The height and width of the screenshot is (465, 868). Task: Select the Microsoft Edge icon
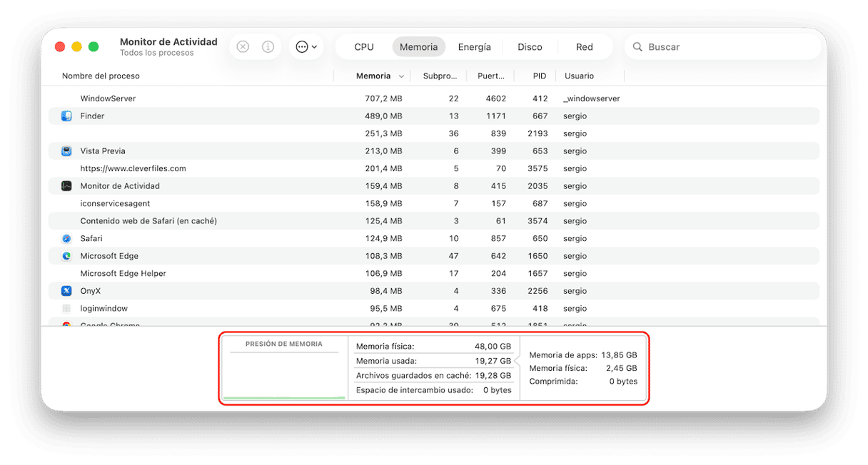point(66,256)
